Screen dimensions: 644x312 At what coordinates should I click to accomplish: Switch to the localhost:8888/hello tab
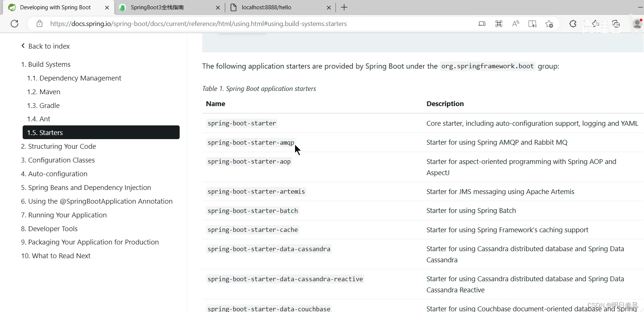tap(279, 7)
